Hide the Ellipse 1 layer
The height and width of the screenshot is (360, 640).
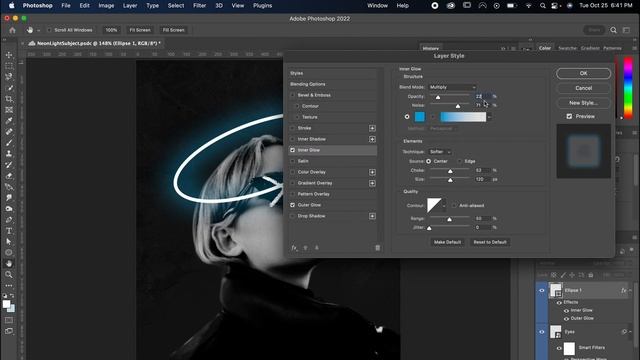point(542,291)
